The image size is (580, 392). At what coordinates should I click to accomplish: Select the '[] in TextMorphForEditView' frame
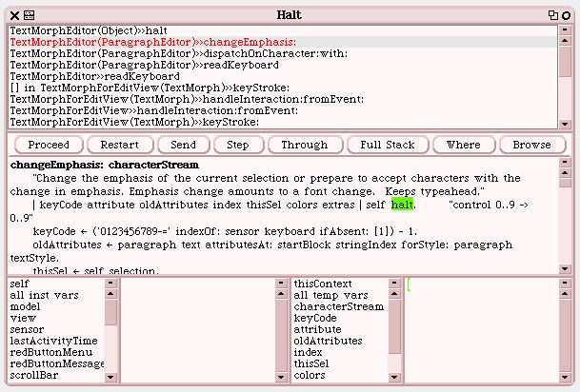click(x=283, y=88)
